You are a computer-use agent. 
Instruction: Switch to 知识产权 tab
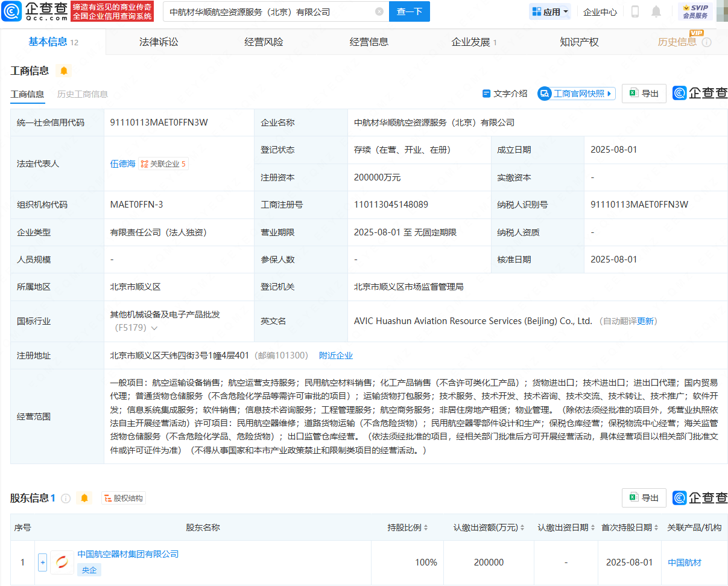[579, 42]
